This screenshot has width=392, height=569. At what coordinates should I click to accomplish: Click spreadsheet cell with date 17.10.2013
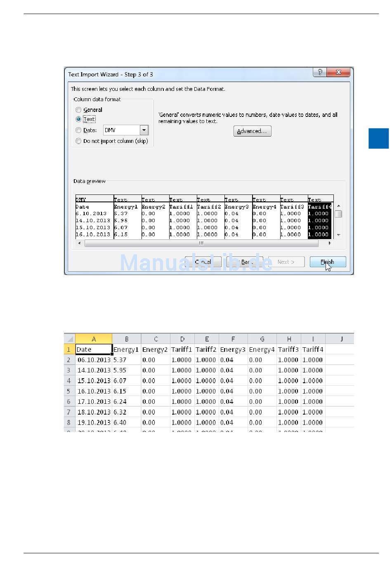[x=94, y=401]
